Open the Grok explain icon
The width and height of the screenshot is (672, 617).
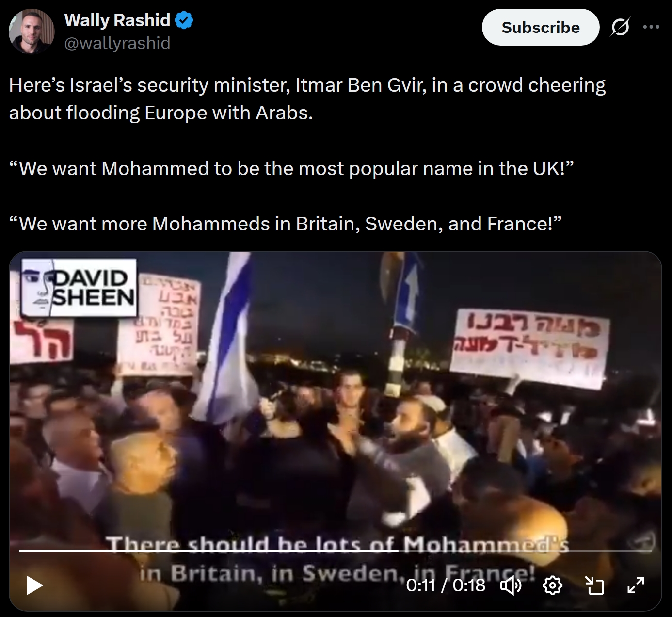coord(621,27)
